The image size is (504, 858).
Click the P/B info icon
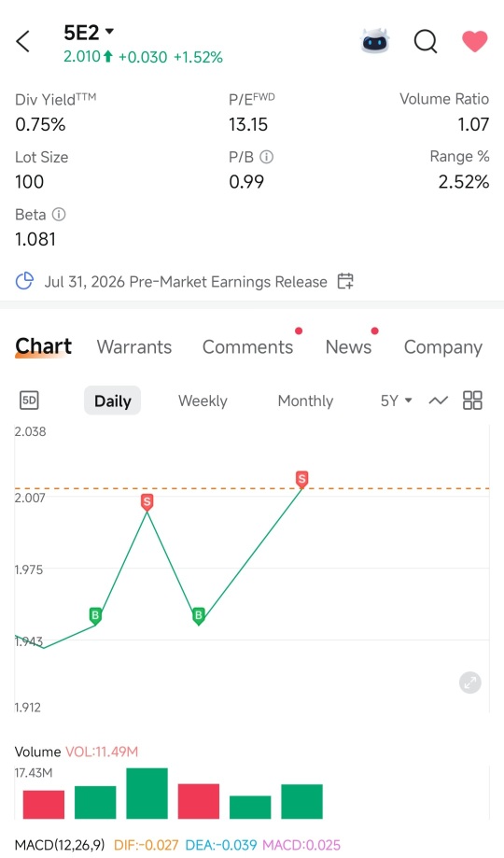coord(267,158)
